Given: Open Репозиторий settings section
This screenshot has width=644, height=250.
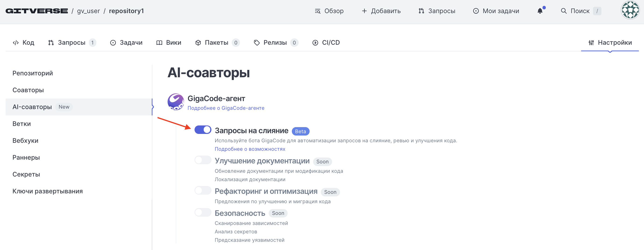Looking at the screenshot, I should click(x=79, y=73).
